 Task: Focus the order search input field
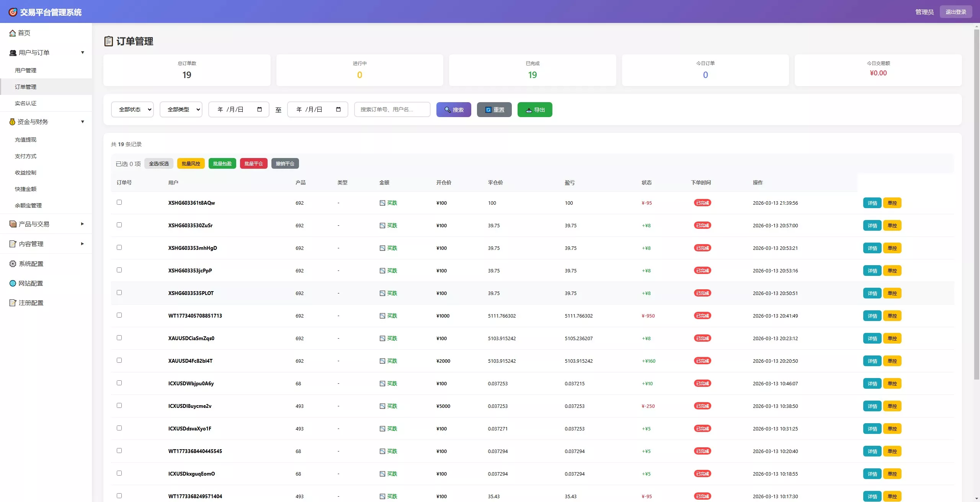tap(392, 109)
